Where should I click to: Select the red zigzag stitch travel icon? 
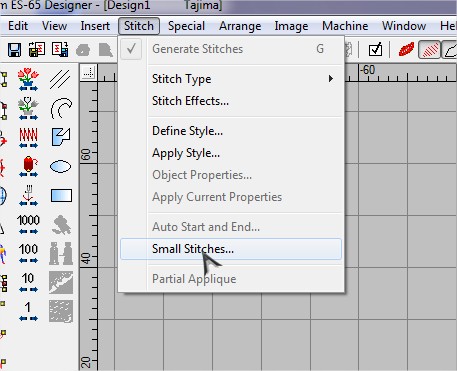tap(28, 137)
